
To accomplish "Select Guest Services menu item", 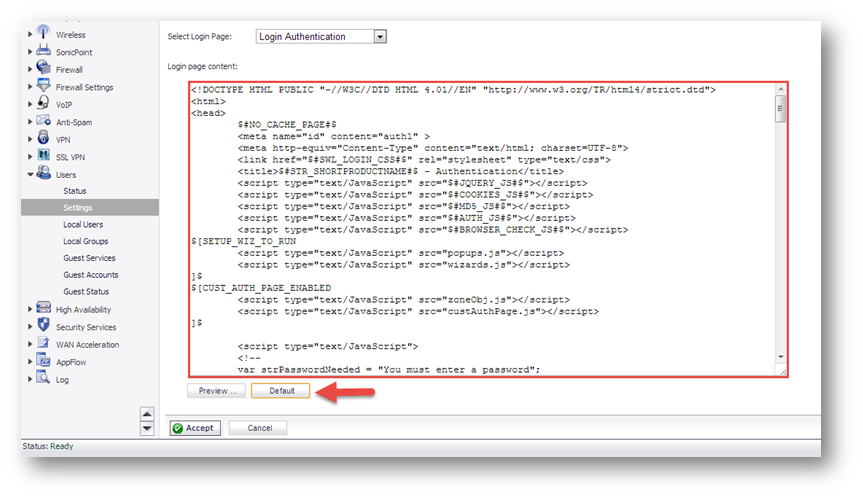I will click(89, 258).
